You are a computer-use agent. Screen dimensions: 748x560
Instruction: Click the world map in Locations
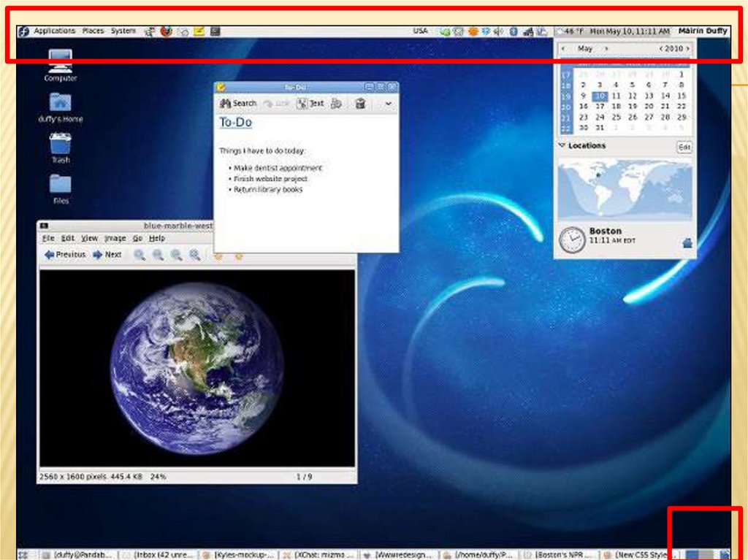pyautogui.click(x=625, y=189)
